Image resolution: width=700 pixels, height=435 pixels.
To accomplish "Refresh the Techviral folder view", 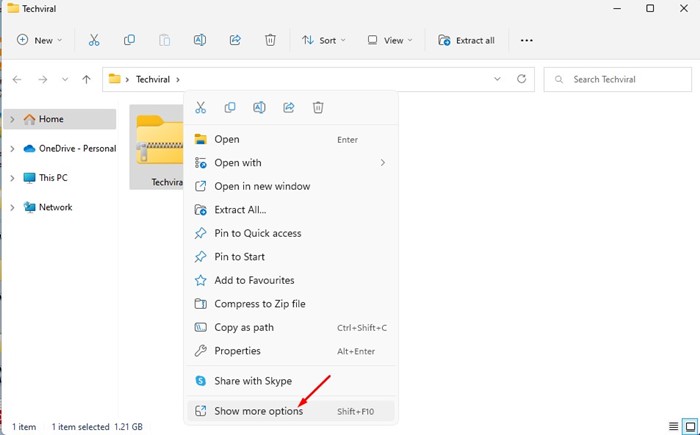I will [521, 79].
